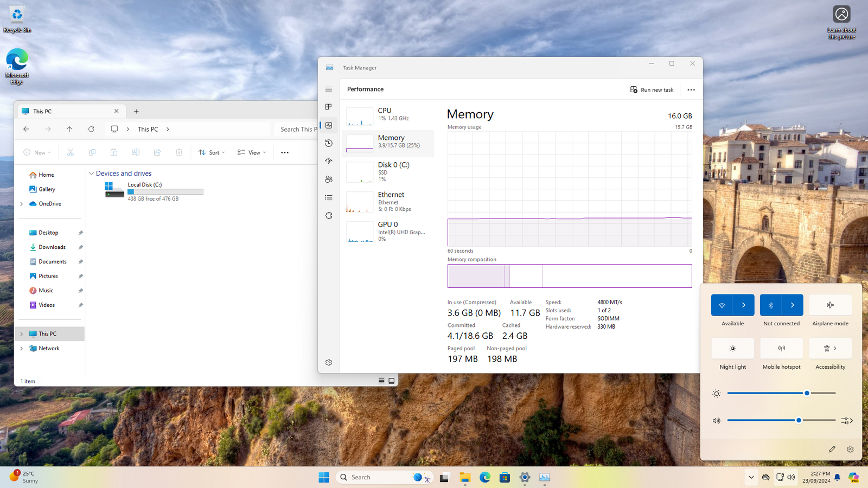Turn on Night light
Screen dimensions: 868x488
coord(732,349)
